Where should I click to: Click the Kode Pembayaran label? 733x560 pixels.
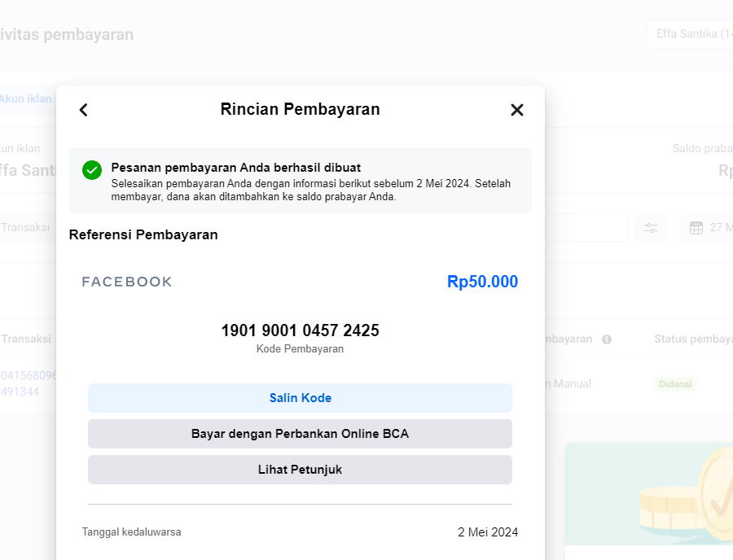(300, 349)
